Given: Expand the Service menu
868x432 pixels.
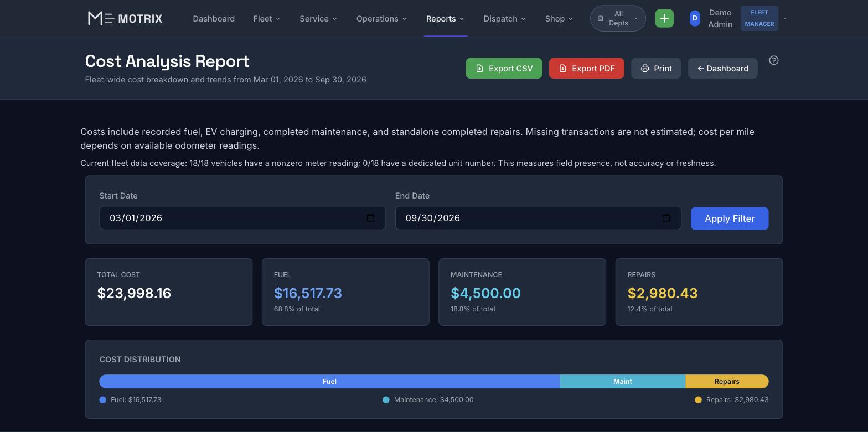Looking at the screenshot, I should pyautogui.click(x=318, y=19).
